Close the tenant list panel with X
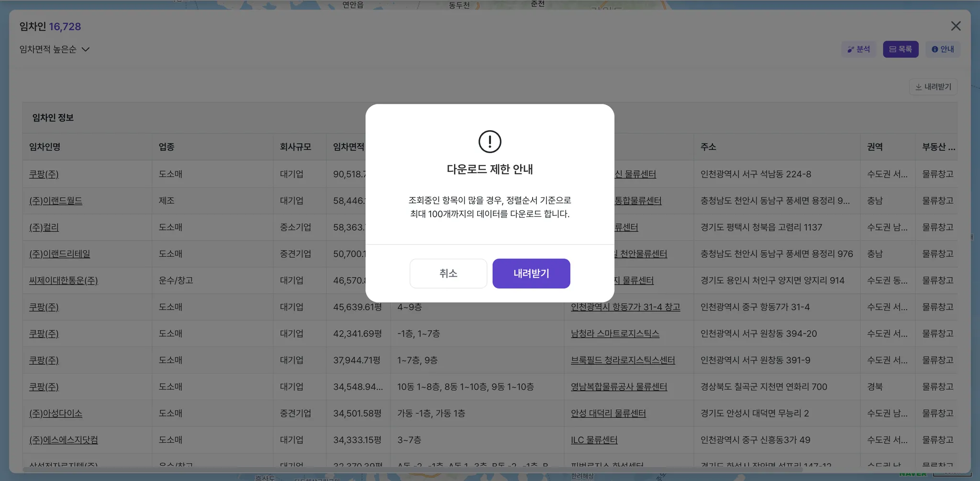 (x=956, y=26)
